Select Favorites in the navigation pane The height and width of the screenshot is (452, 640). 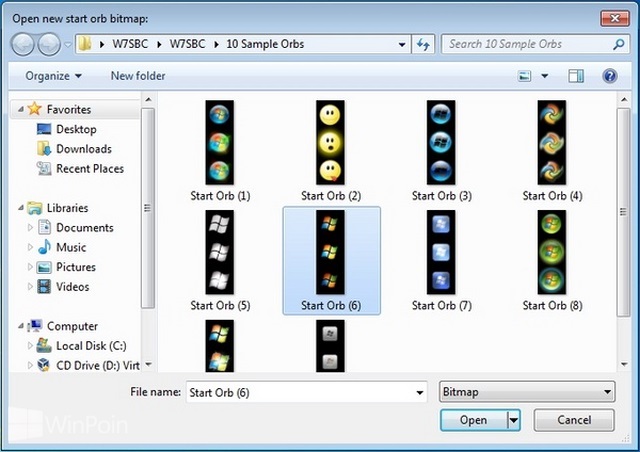[x=69, y=109]
